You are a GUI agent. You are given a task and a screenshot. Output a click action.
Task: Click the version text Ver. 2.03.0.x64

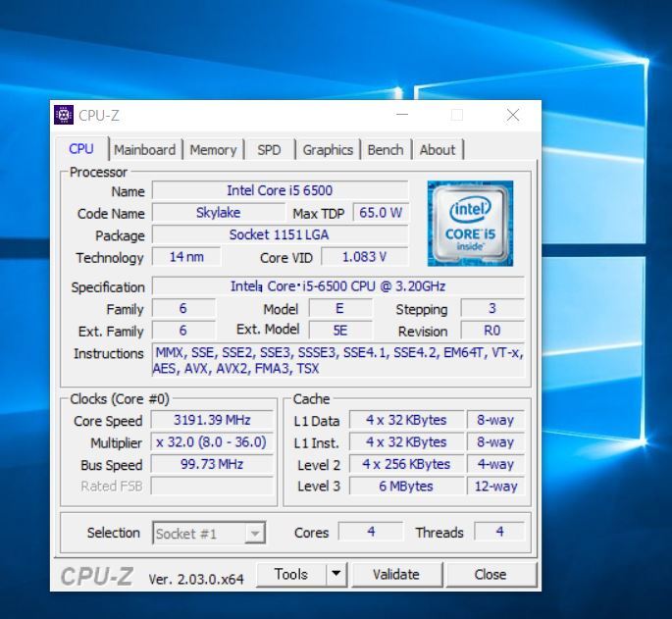(x=196, y=579)
